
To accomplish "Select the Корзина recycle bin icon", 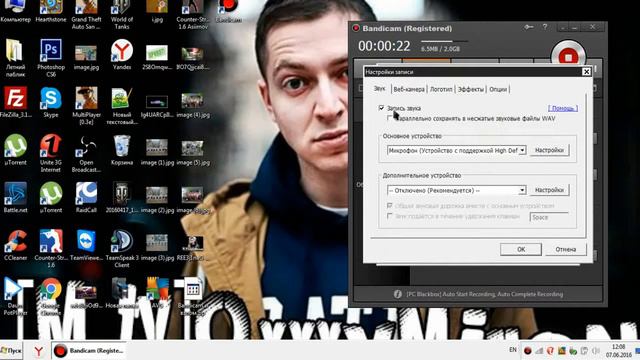I will (x=122, y=150).
